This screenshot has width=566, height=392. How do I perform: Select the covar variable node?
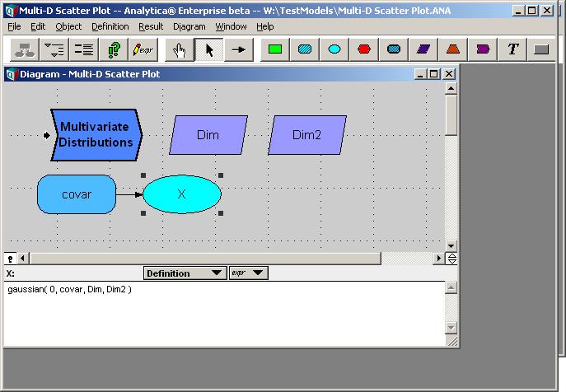point(77,194)
